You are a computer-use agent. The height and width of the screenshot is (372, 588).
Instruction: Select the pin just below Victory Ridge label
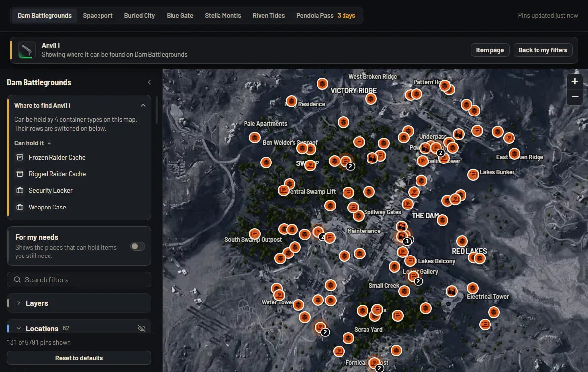pos(371,99)
